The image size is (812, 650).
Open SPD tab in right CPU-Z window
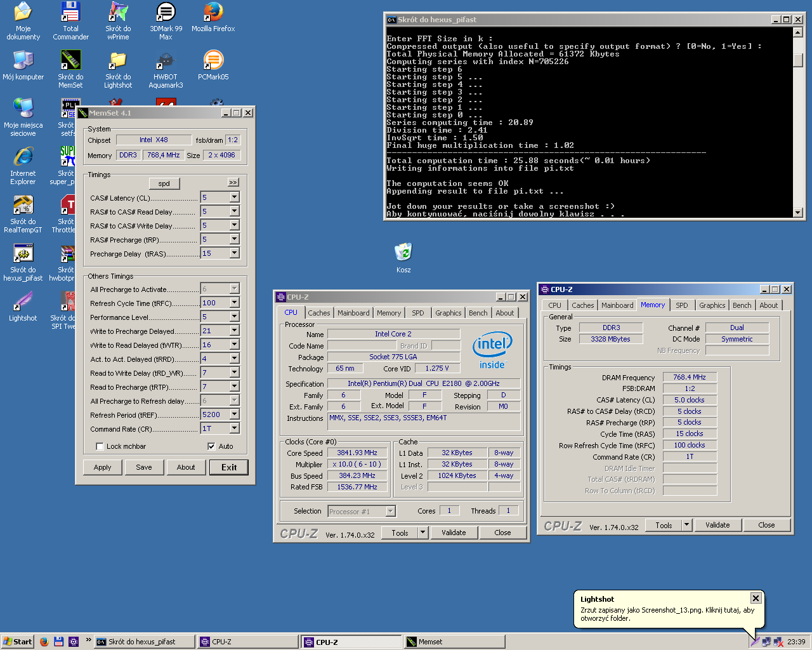tap(682, 305)
